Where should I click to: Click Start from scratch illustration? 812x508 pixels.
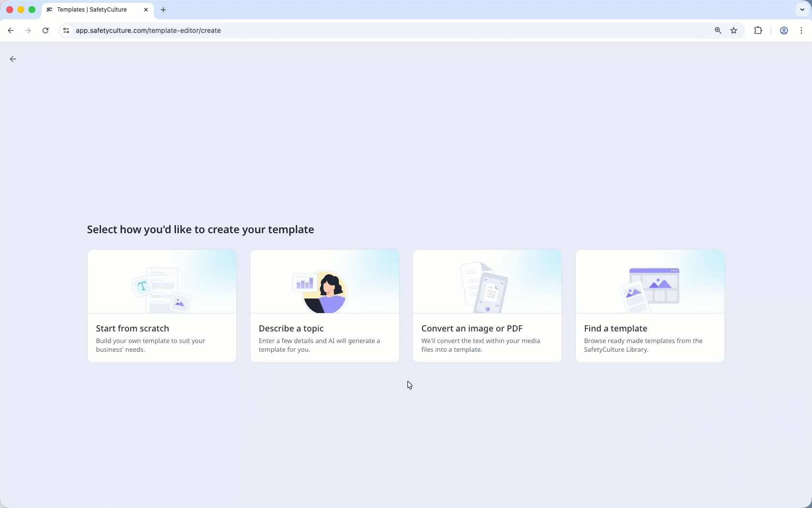161,289
